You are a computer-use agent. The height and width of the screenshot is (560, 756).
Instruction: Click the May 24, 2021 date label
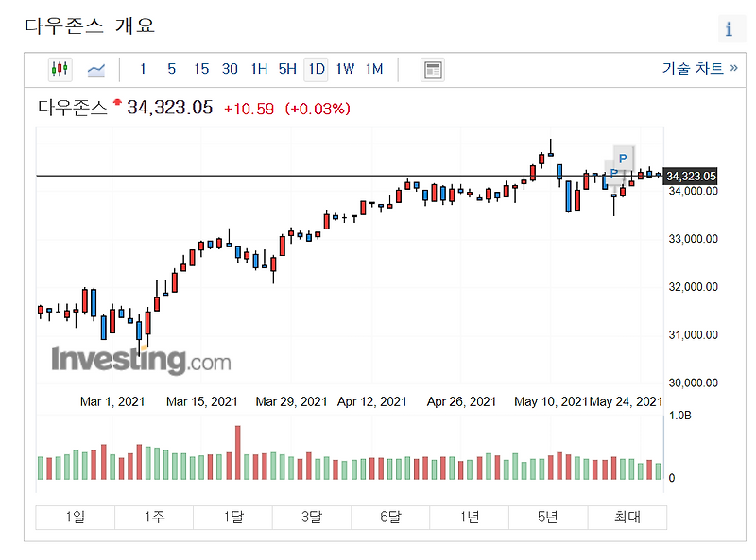click(626, 402)
